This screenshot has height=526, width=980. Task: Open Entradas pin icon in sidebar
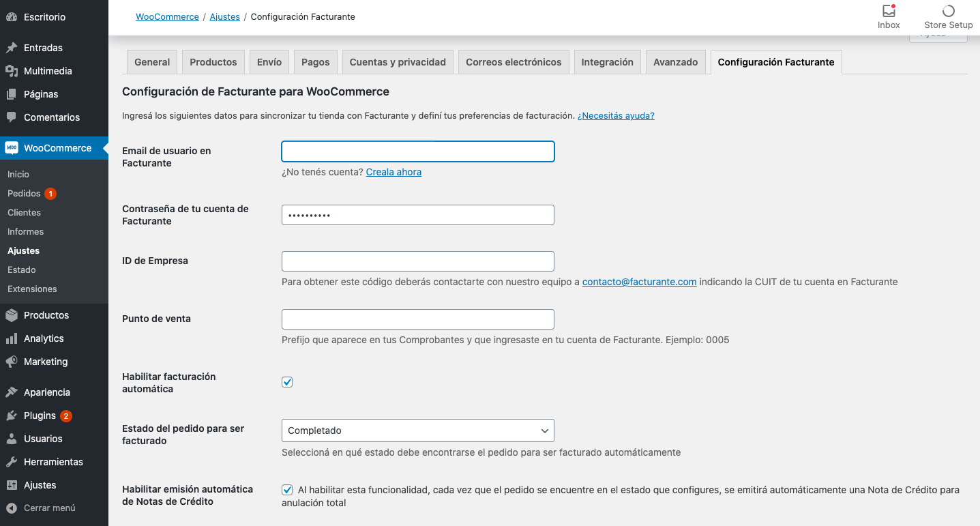(x=12, y=48)
